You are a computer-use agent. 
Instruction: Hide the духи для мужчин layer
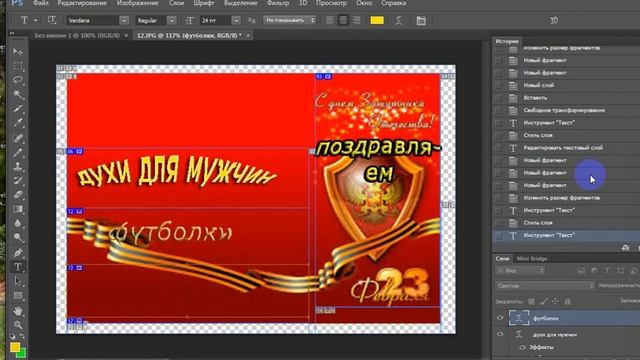coord(500,334)
